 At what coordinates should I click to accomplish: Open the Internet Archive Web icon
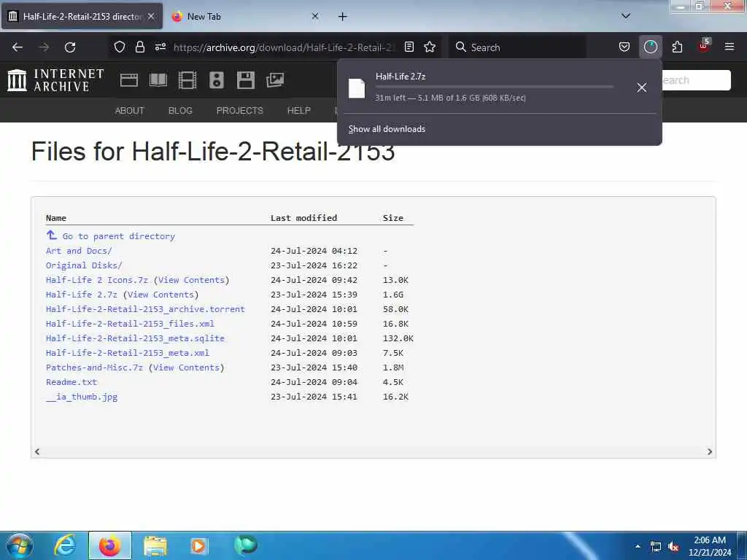tap(128, 80)
